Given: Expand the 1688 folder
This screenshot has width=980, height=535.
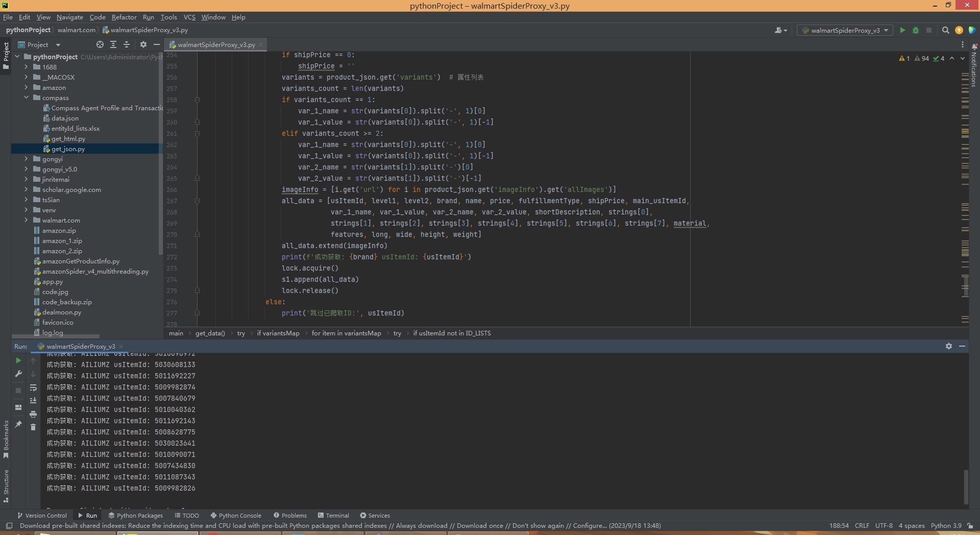Looking at the screenshot, I should pyautogui.click(x=26, y=67).
